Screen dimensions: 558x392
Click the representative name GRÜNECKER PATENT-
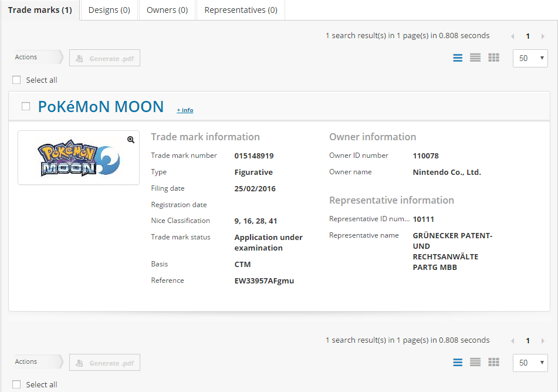coord(452,235)
